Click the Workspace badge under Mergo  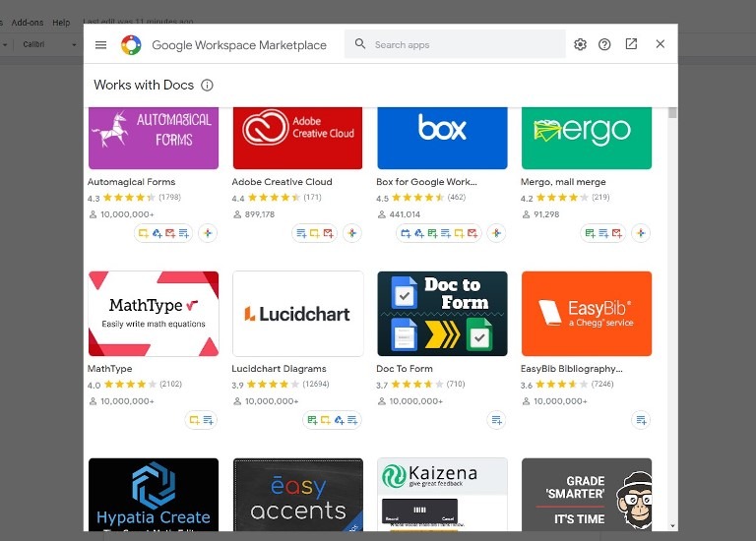[641, 233]
